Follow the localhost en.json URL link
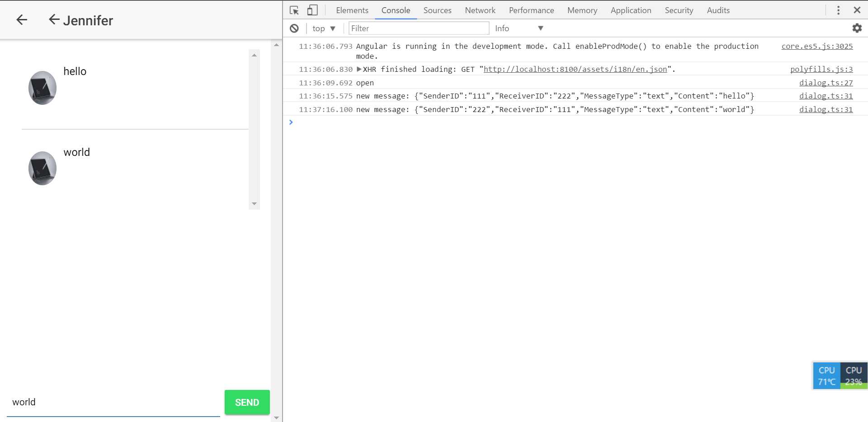 (x=575, y=69)
